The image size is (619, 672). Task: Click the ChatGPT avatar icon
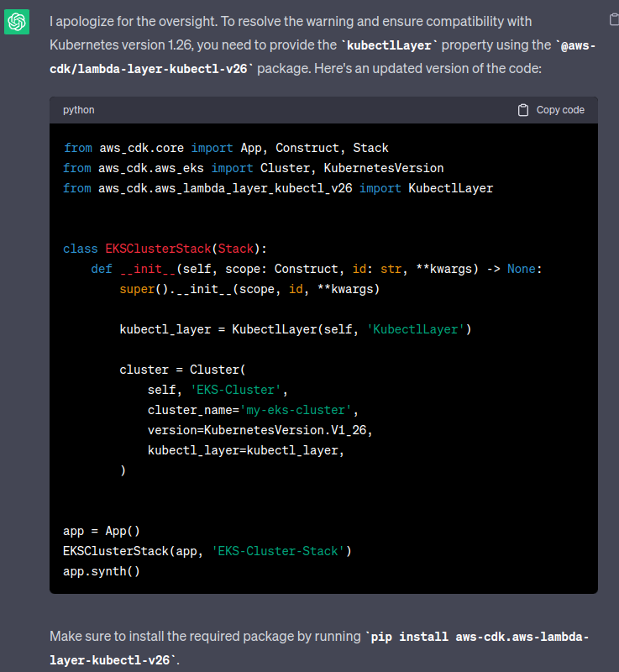(17, 22)
